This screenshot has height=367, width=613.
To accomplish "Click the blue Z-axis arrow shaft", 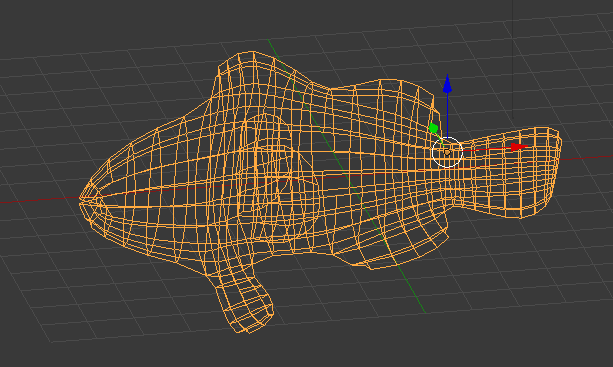I will point(447,115).
